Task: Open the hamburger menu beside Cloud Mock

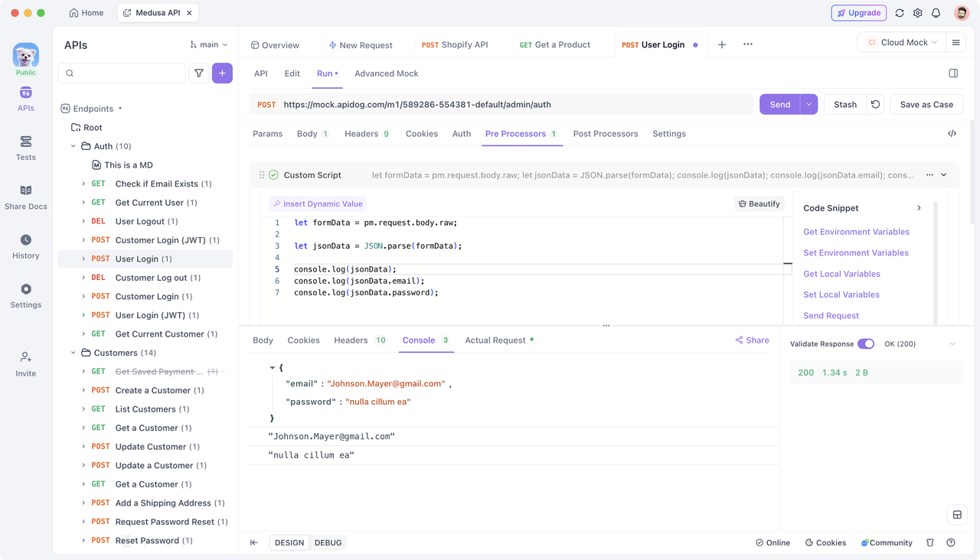Action: pos(955,43)
